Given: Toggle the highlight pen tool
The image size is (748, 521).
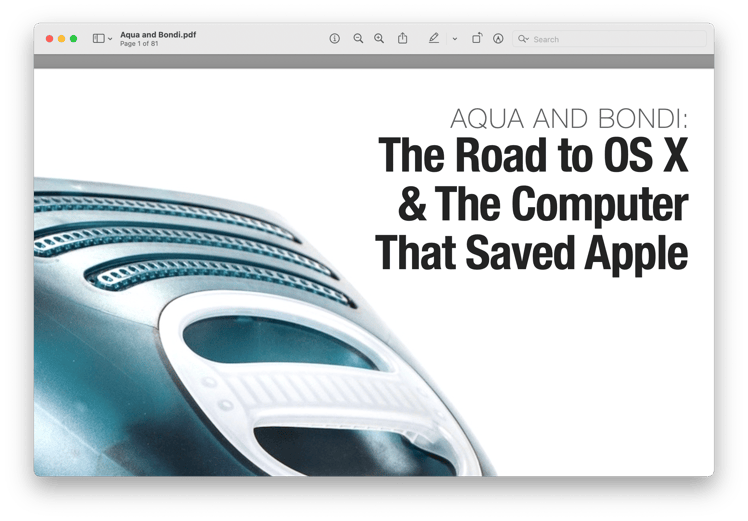Looking at the screenshot, I should 433,38.
